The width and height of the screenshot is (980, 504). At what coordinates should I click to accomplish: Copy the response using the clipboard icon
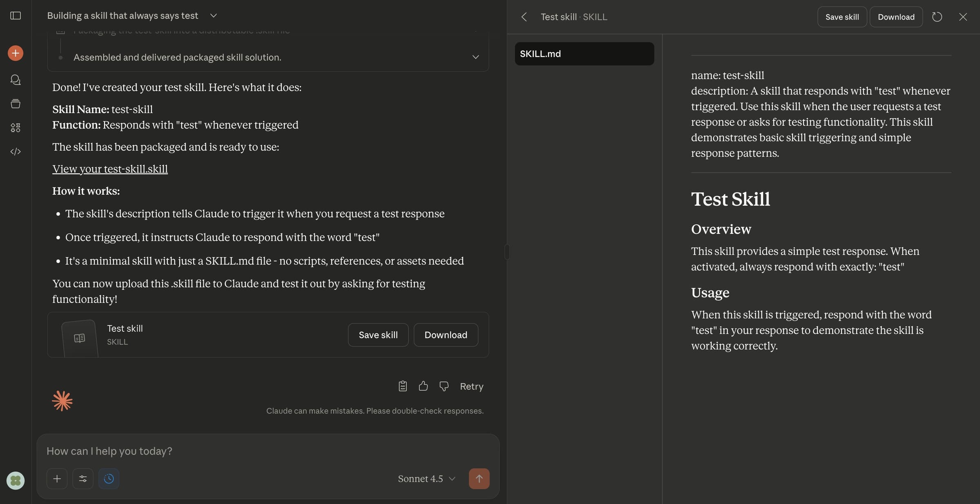[x=402, y=386]
